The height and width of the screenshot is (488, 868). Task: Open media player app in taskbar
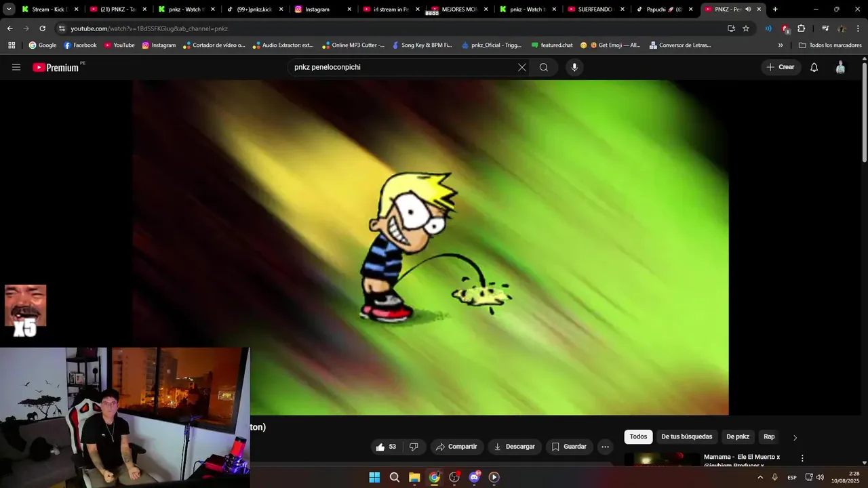point(494,477)
